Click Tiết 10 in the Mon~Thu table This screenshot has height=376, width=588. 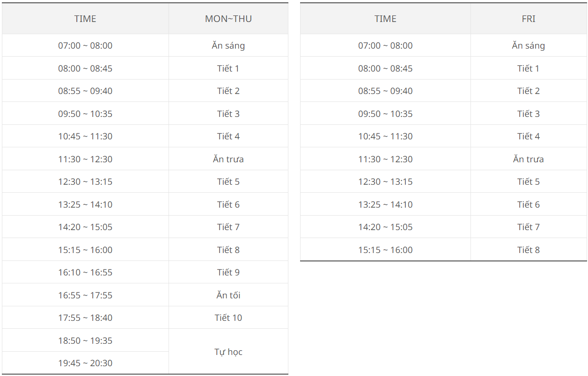228,318
